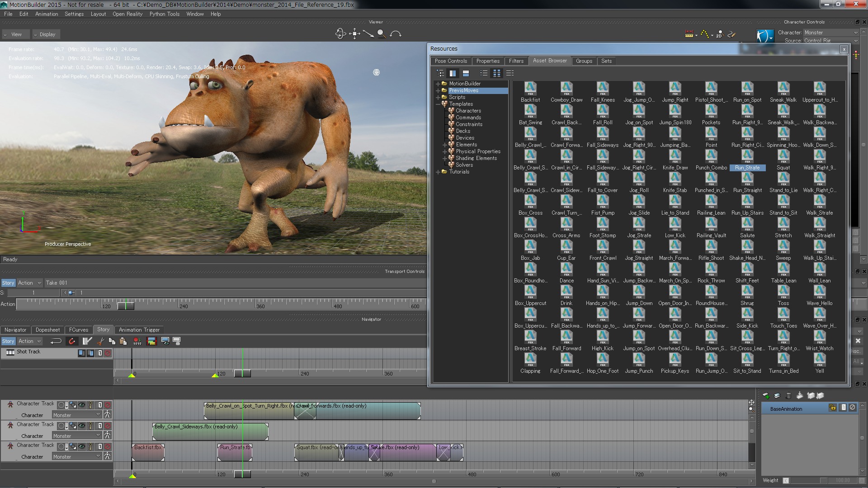Click the Story button in Transport Controls

click(8, 283)
